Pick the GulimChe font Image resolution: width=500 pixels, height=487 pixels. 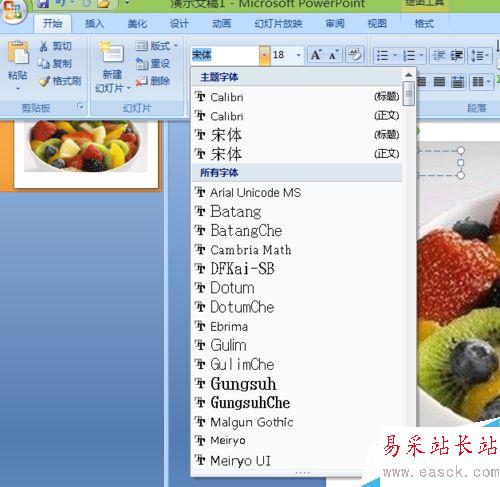297,364
